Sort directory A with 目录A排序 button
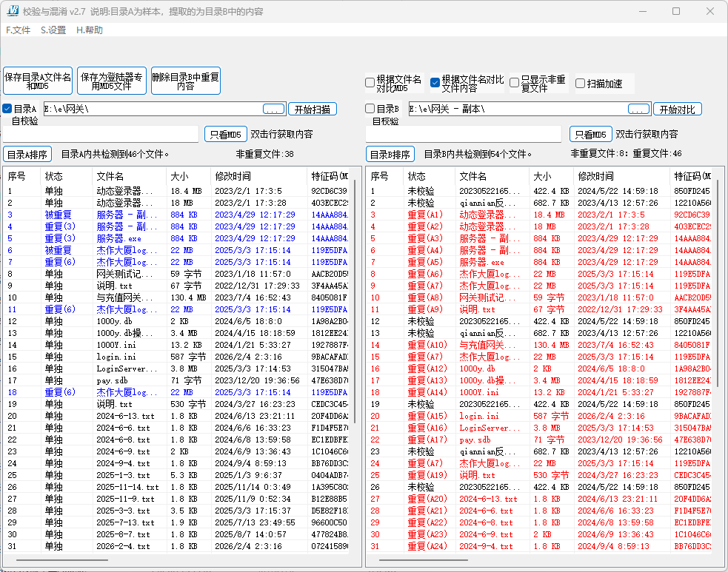Viewport: 728px width, 572px height. tap(26, 155)
